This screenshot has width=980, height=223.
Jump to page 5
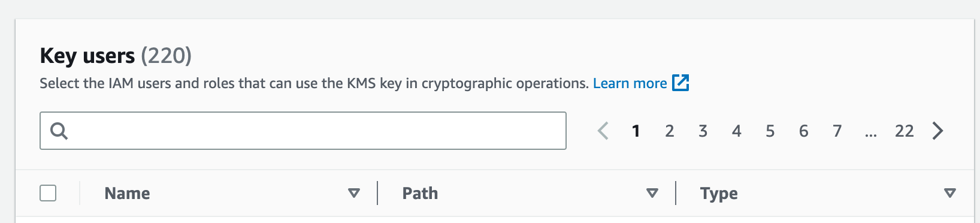[x=770, y=131]
